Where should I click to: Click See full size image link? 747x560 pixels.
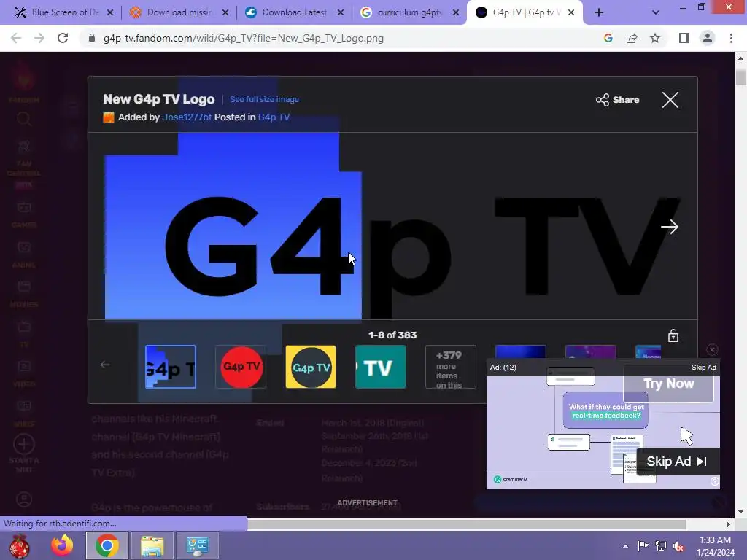click(x=264, y=99)
